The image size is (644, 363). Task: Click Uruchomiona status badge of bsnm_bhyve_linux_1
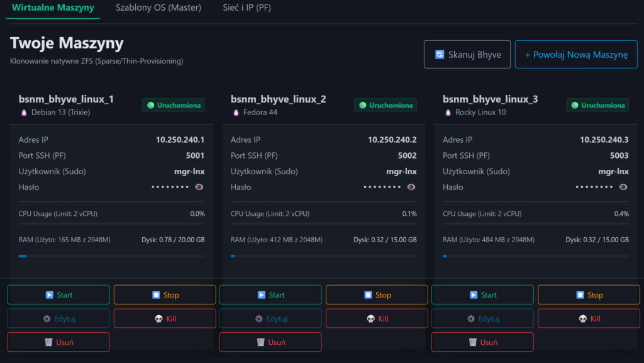coord(174,105)
